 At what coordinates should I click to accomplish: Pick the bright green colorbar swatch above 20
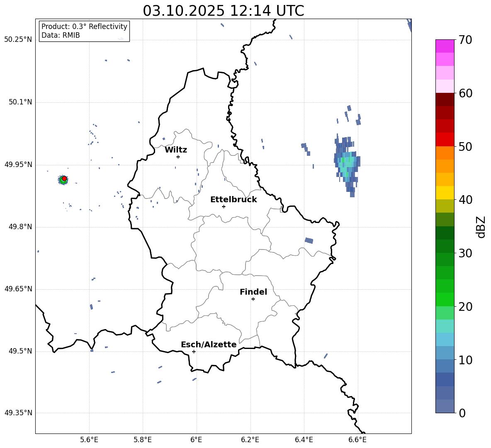pyautogui.click(x=445, y=299)
